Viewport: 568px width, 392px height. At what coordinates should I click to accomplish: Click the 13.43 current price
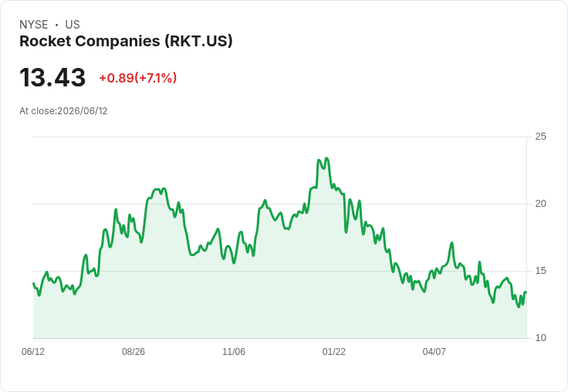pos(52,77)
